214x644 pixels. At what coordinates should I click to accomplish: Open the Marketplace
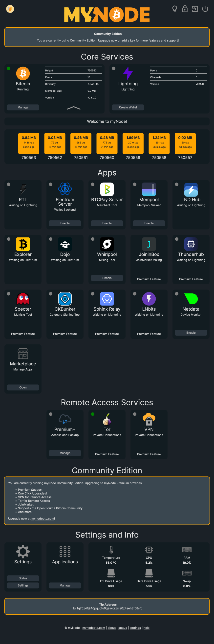[23, 388]
